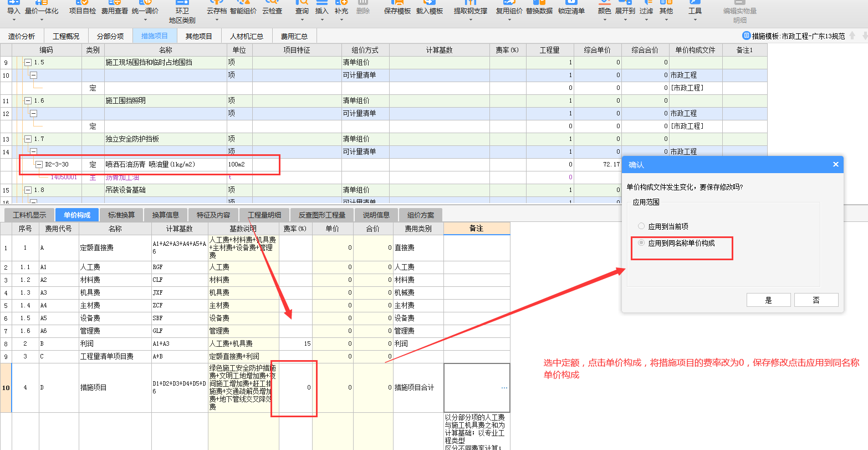This screenshot has height=450, width=868.
Task: Open 环卫地区类别 toolbar item
Action: pyautogui.click(x=182, y=12)
